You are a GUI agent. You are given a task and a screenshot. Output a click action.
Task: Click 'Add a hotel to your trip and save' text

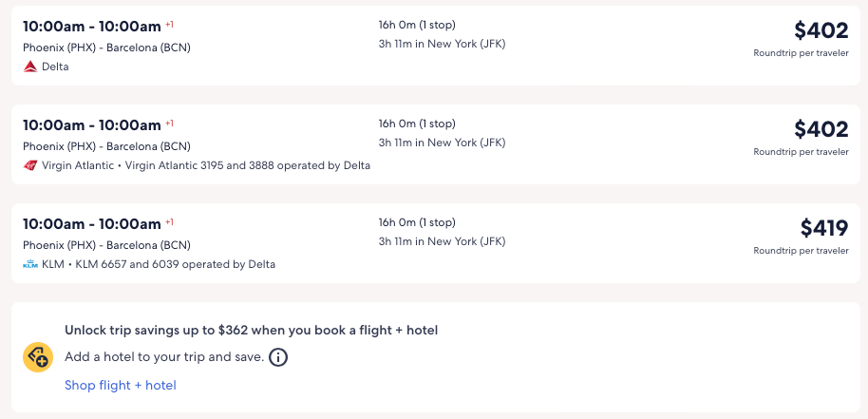[164, 357]
